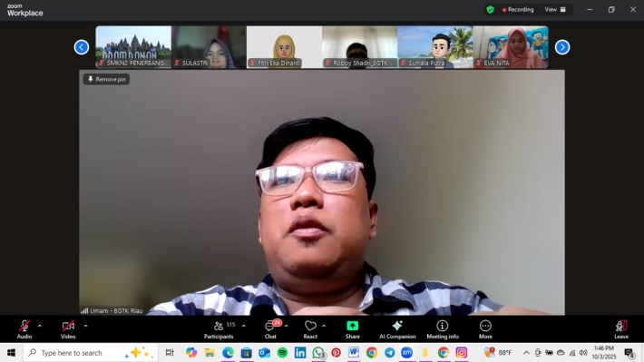Image resolution: width=644 pixels, height=362 pixels.
Task: Expand the Participants options caret
Action: (244, 326)
